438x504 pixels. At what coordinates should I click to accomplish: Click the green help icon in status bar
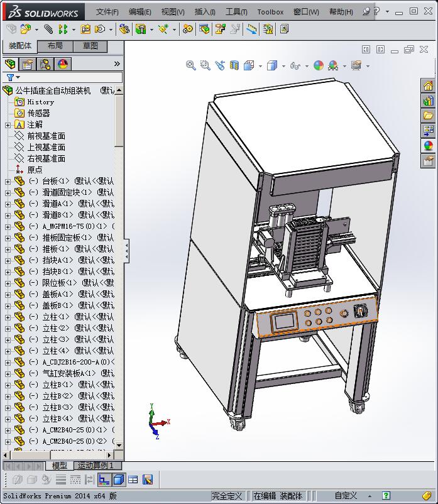(x=386, y=496)
